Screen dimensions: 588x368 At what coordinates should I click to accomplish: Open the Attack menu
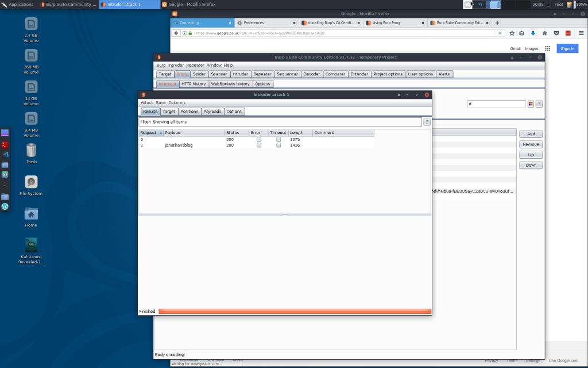(x=147, y=102)
